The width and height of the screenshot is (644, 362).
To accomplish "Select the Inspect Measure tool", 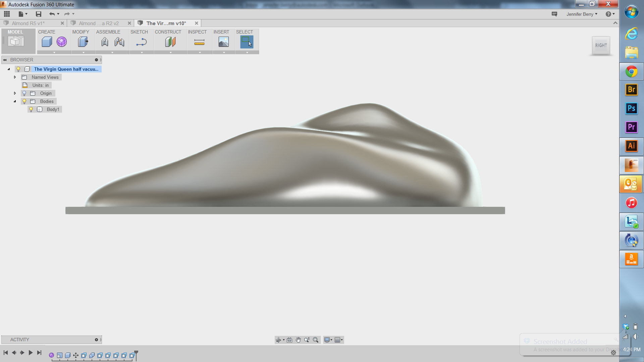I will [x=199, y=42].
